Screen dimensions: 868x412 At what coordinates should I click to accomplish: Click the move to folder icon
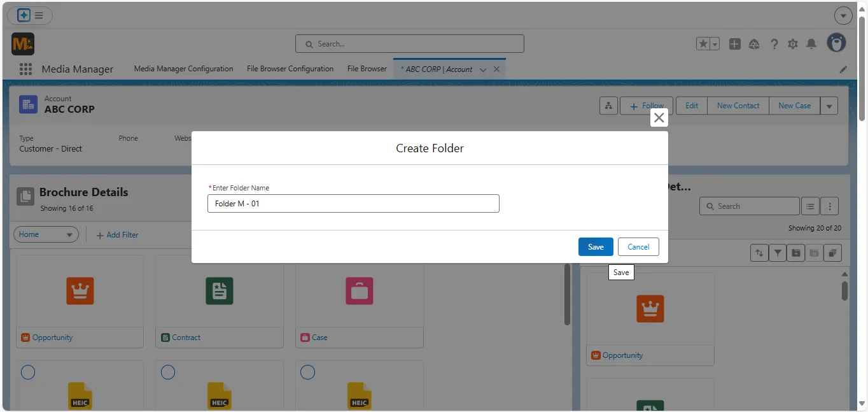814,253
